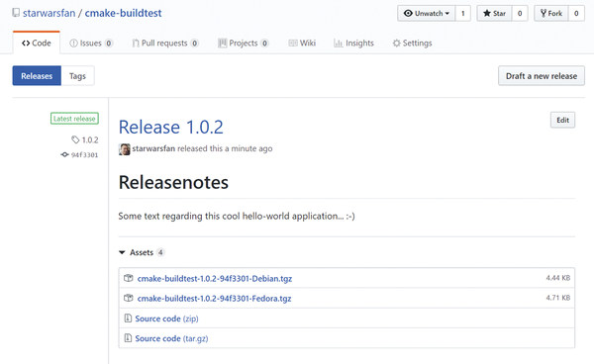Viewport: 594px width, 364px height.
Task: Click the hello-world release description text
Action: tap(237, 216)
